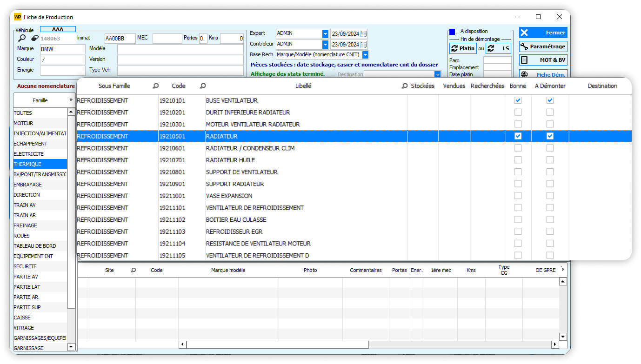The width and height of the screenshot is (641, 364).
Task: Select TABLEAU DE BORD in the Famille list
Action: (40, 246)
